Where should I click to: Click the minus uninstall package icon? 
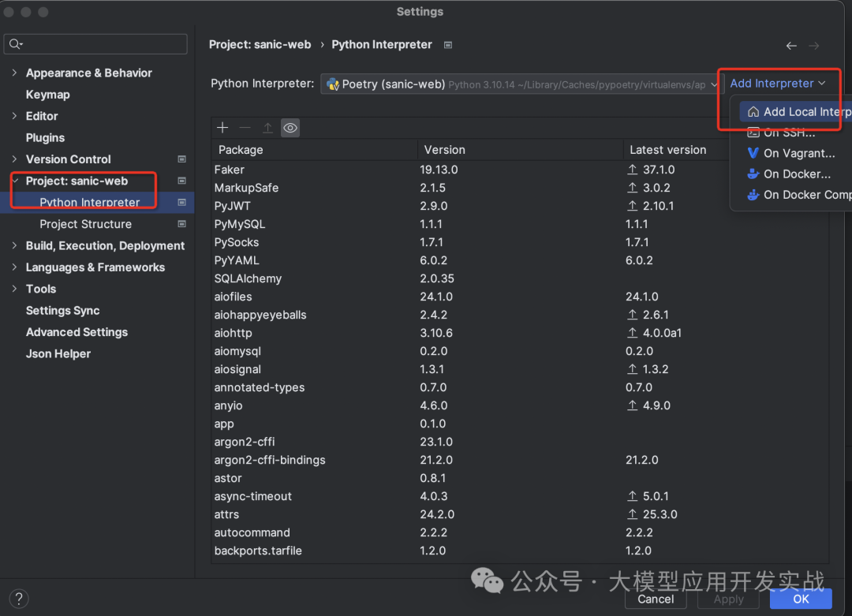coord(245,128)
